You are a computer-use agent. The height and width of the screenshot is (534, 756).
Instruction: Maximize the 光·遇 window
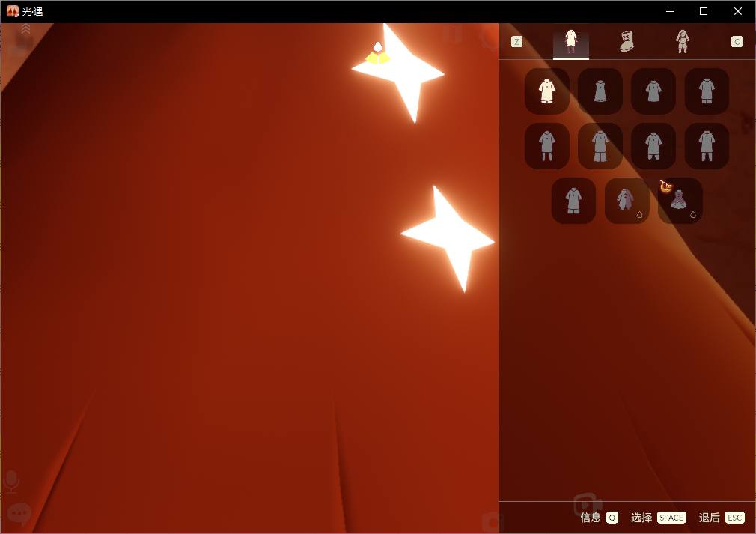click(704, 11)
